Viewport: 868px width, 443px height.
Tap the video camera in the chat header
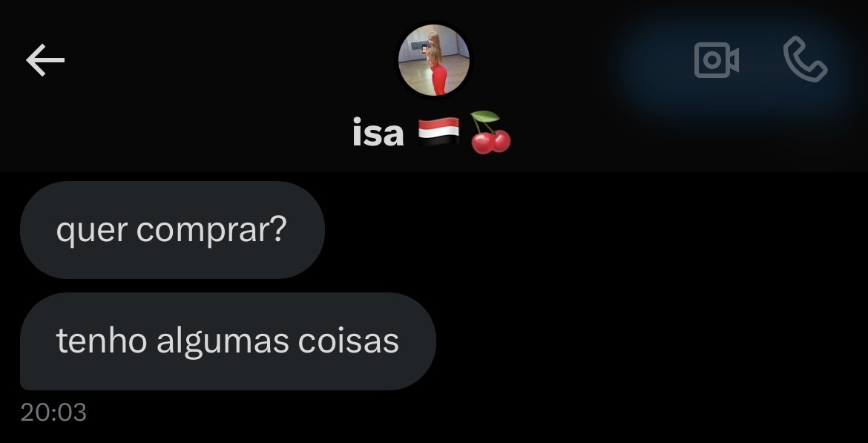pyautogui.click(x=717, y=60)
